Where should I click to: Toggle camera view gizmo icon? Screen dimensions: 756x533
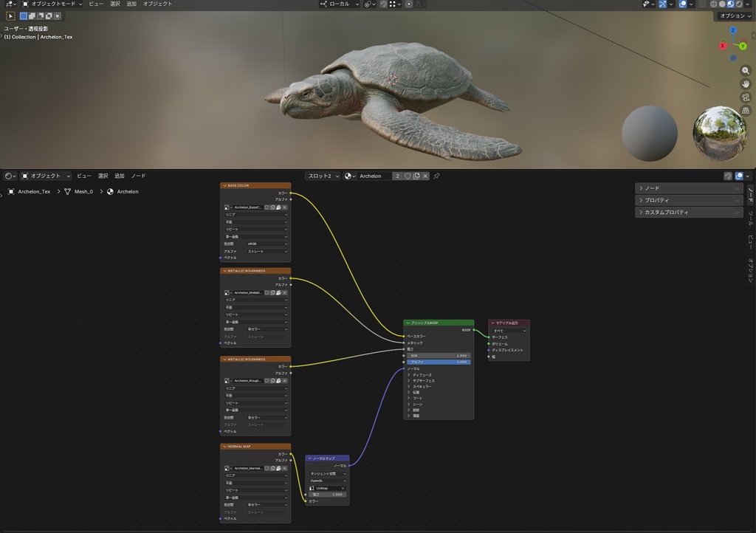coord(746,97)
